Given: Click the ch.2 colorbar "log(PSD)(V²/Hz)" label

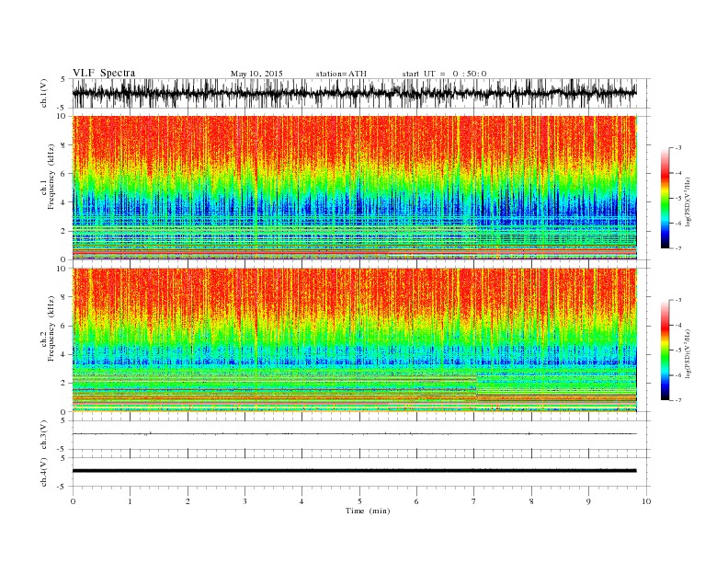Looking at the screenshot, I should click(x=688, y=352).
